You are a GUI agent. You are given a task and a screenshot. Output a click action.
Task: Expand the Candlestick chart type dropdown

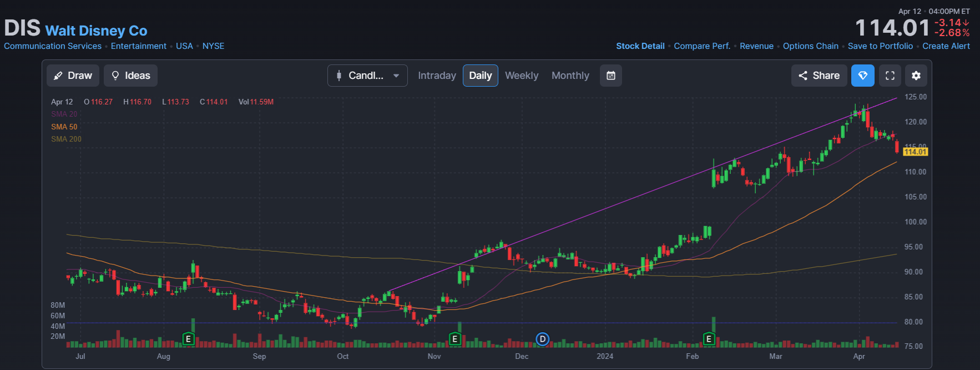pyautogui.click(x=367, y=76)
